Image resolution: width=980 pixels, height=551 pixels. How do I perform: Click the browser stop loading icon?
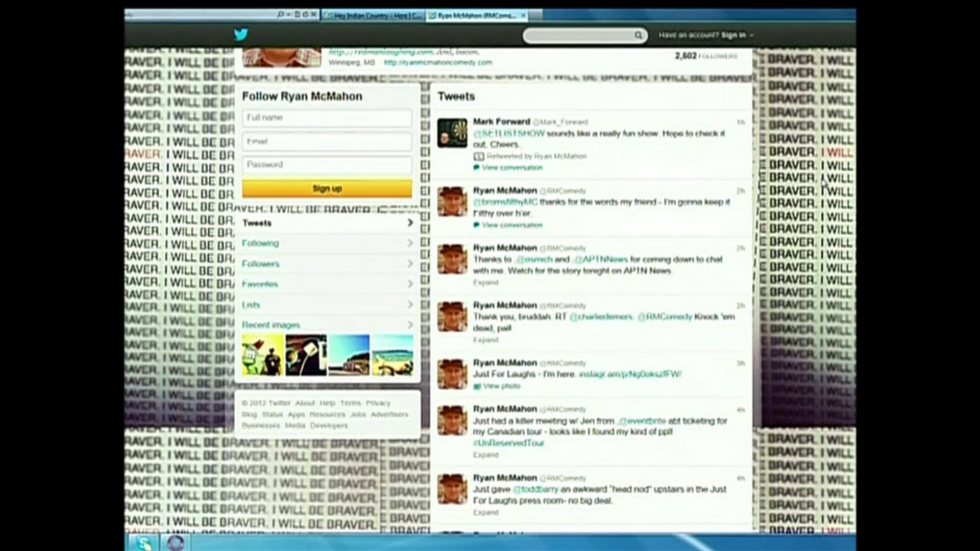[313, 14]
